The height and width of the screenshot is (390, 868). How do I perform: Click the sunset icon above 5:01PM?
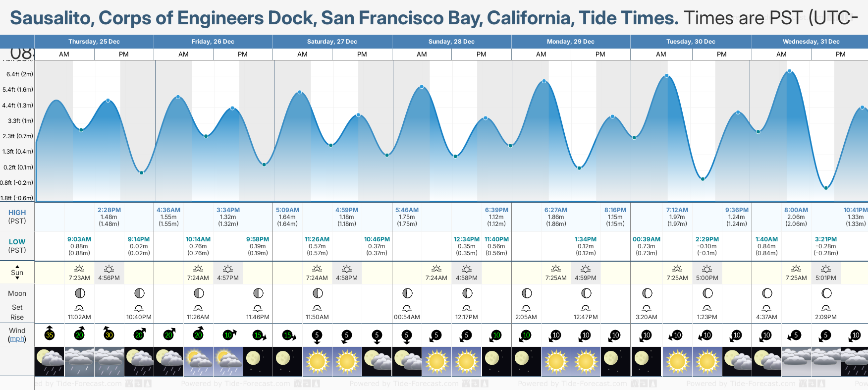click(x=826, y=269)
